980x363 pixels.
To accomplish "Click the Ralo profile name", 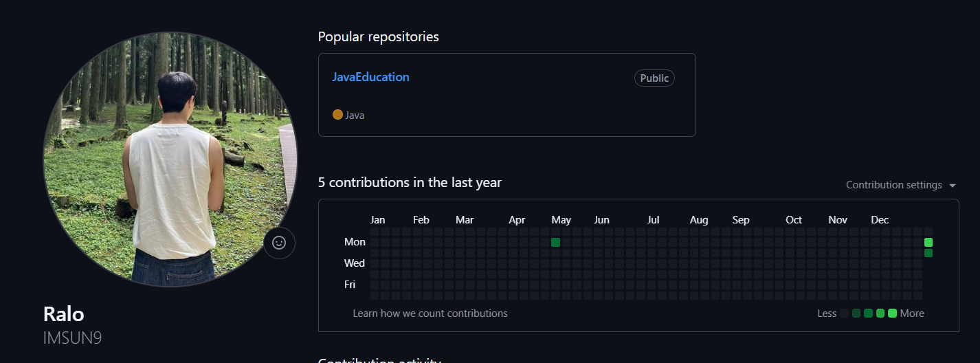I will (63, 314).
